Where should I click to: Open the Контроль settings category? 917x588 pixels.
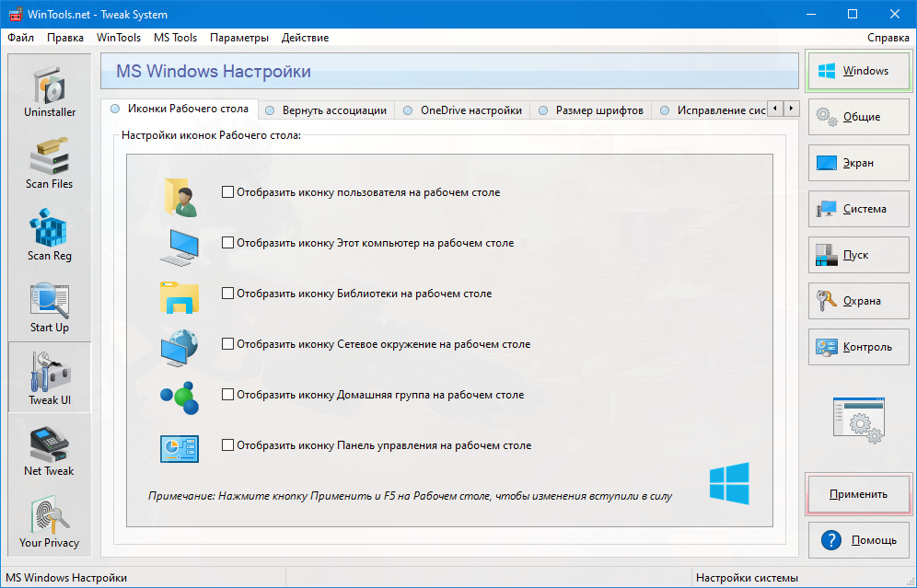pos(858,347)
